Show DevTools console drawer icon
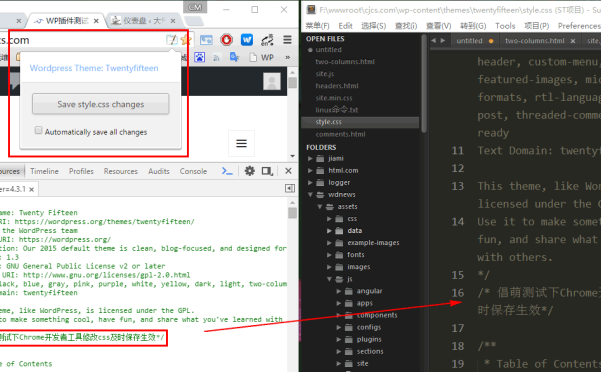The height and width of the screenshot is (372, 601). (227, 171)
